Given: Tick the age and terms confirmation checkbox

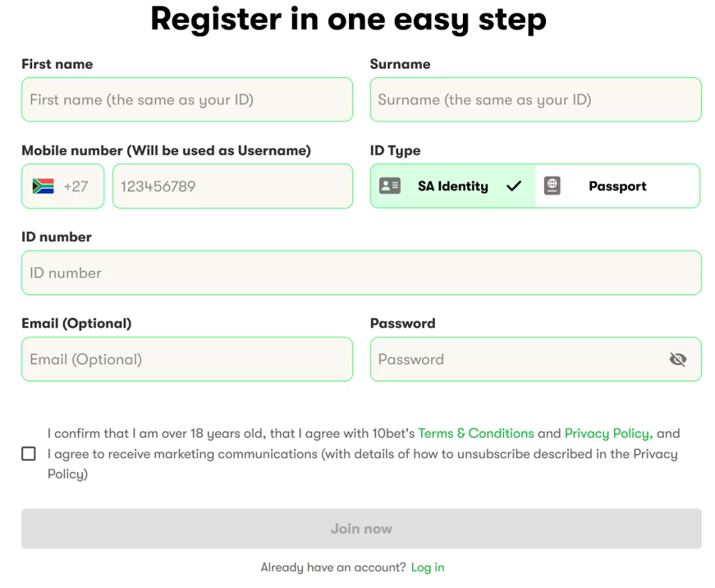Looking at the screenshot, I should click(29, 453).
